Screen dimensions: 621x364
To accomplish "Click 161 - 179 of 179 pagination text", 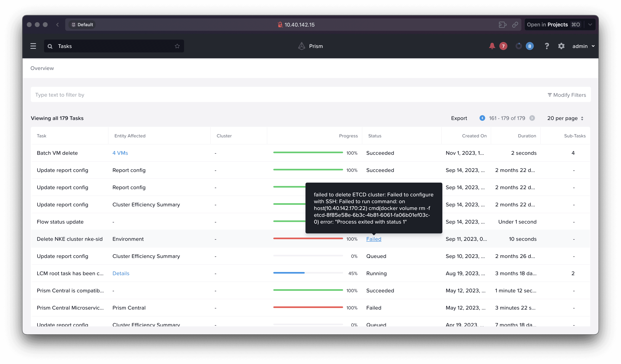I will click(x=507, y=118).
